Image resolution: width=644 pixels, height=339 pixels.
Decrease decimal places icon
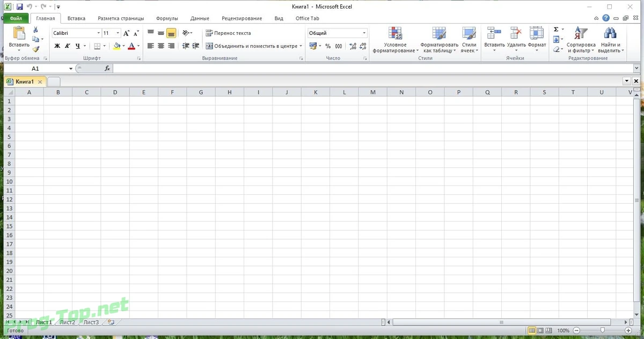(363, 46)
